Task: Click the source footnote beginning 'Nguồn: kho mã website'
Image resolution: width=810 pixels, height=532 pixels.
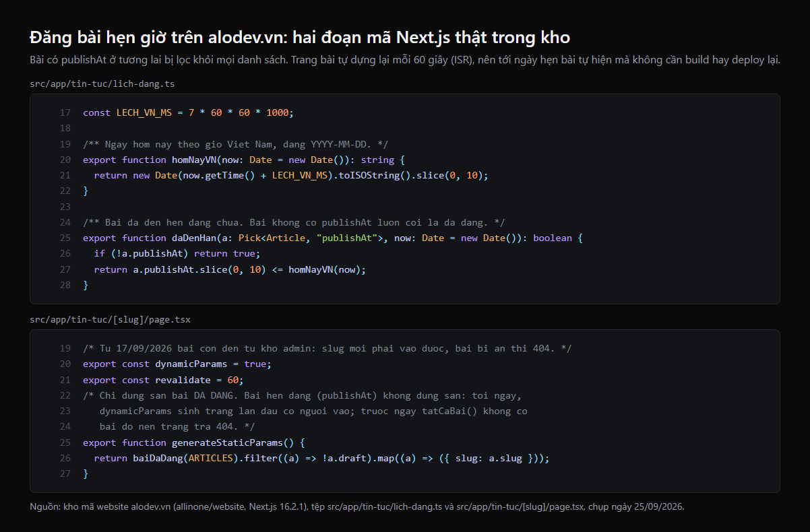Action: (x=357, y=506)
